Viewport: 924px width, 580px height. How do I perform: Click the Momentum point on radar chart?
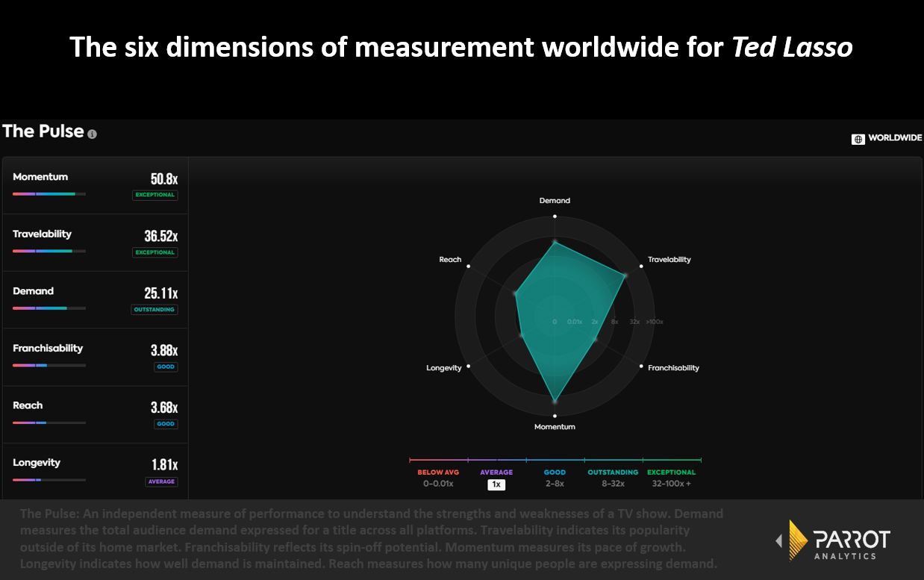[555, 402]
